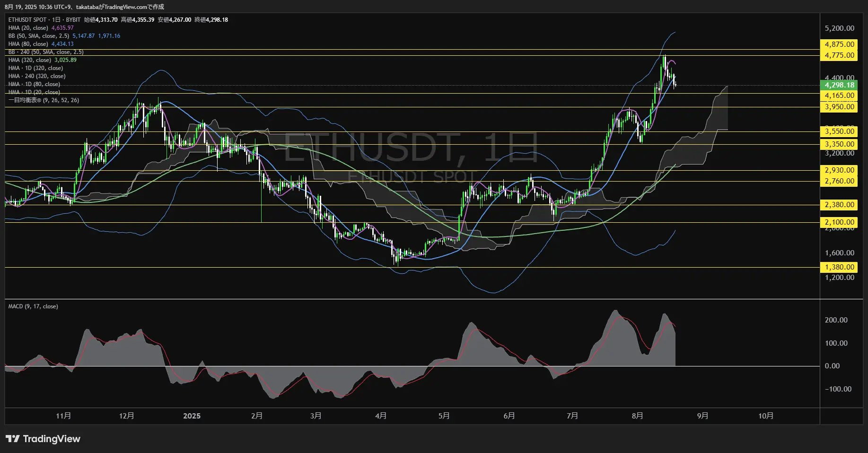Screen dimensions: 868x453
Task: Click the MACD (9, 17, close) pane legend
Action: [33, 306]
